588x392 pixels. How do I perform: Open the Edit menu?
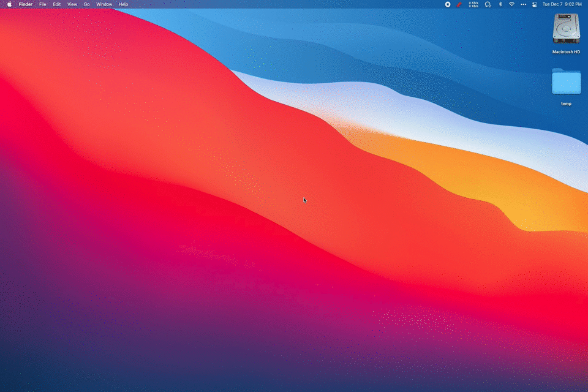pos(56,4)
